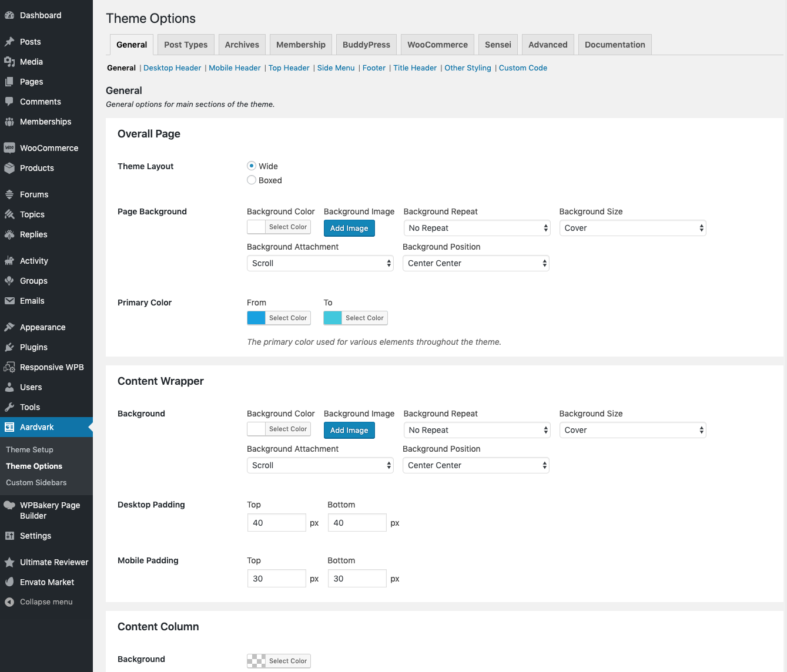Collapse the admin menu

pos(9,602)
